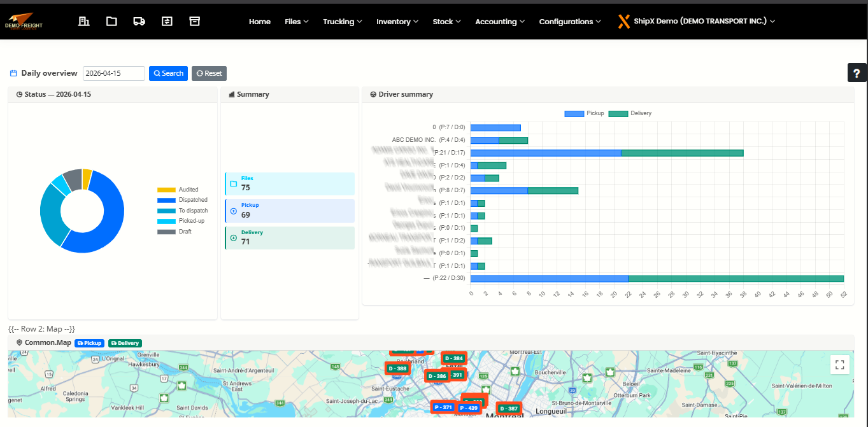Image resolution: width=868 pixels, height=427 pixels.
Task: Go to the Home menu item
Action: (x=260, y=22)
